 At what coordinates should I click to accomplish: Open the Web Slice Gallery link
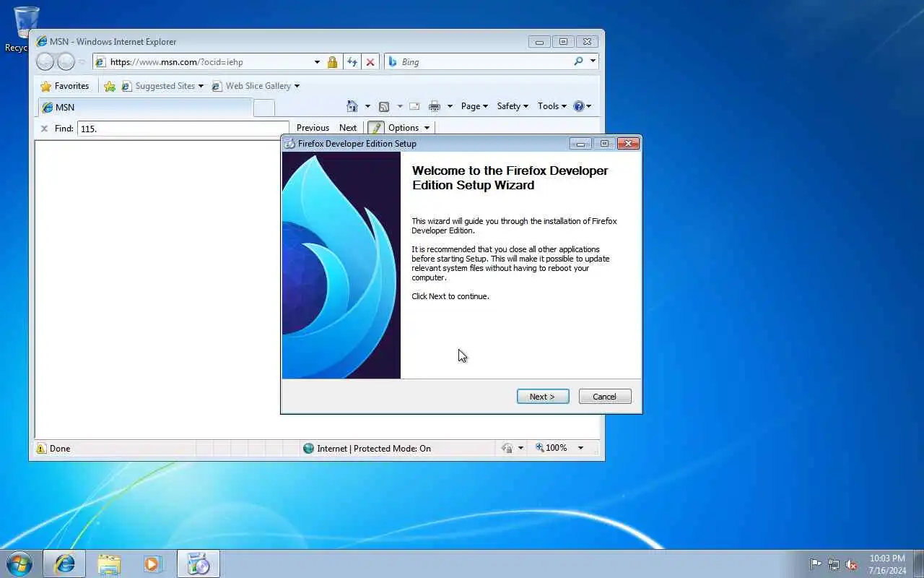pos(256,86)
